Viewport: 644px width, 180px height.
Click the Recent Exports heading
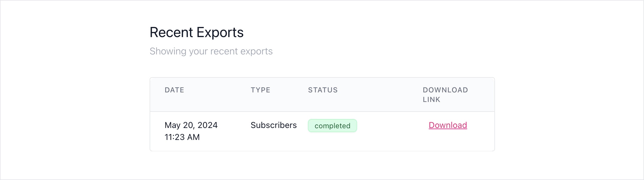[196, 32]
